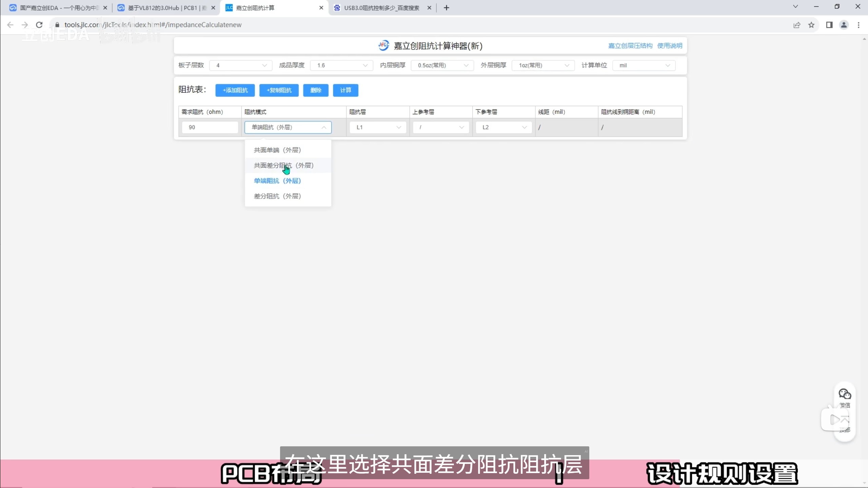Click the share page icon
The width and height of the screenshot is (868, 488).
[797, 25]
